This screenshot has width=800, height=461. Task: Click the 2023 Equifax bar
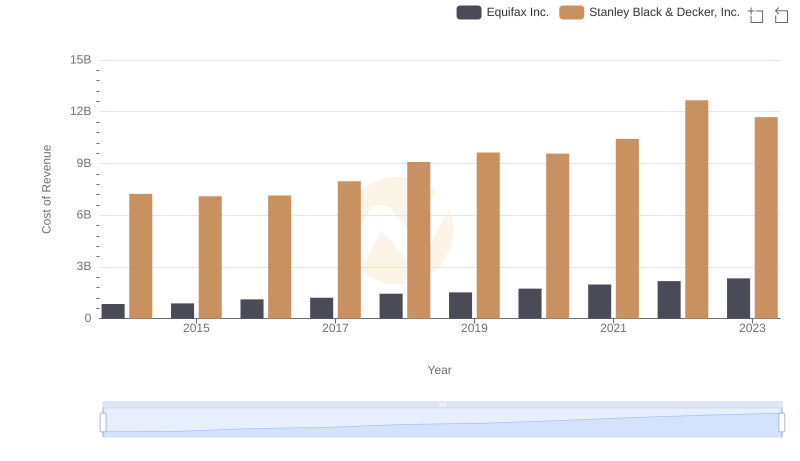[x=738, y=298]
